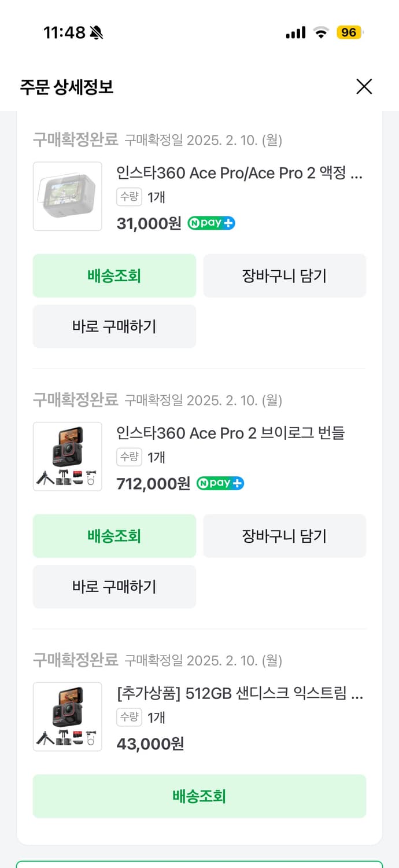The width and height of the screenshot is (399, 868).
Task: Open 배송조회 for the 31,000원 screen protector
Action: [114, 275]
